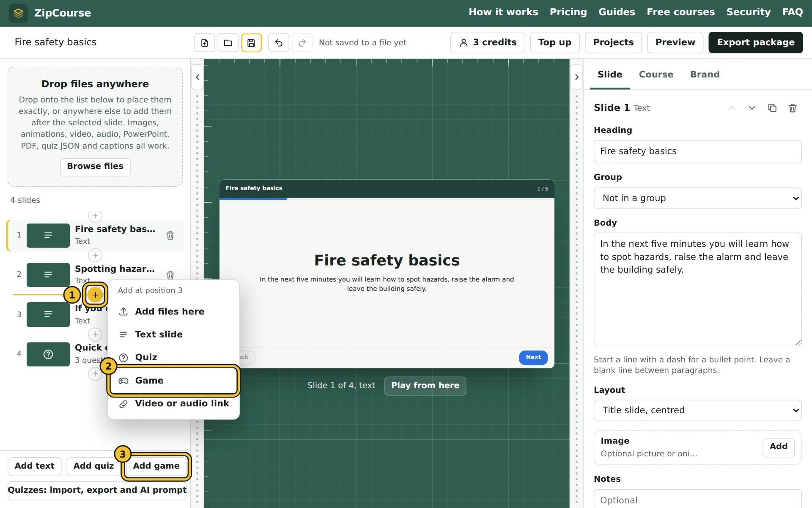The height and width of the screenshot is (508, 812).
Task: Click Browse files
Action: tap(95, 167)
